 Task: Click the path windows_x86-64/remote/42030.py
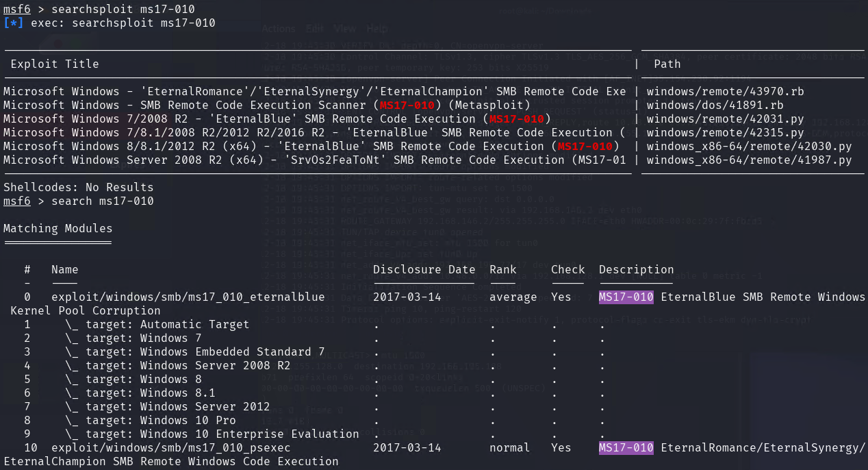[749, 146]
